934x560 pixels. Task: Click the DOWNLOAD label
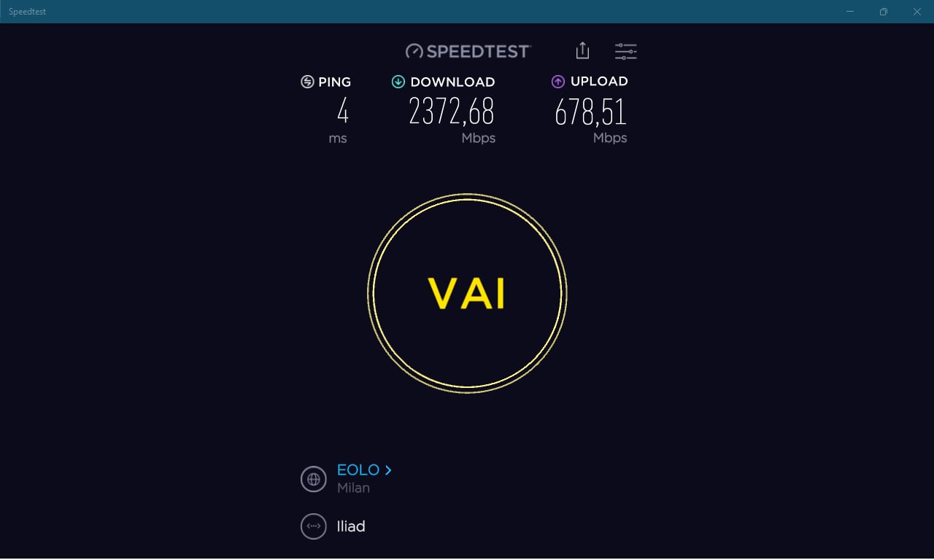tap(452, 82)
